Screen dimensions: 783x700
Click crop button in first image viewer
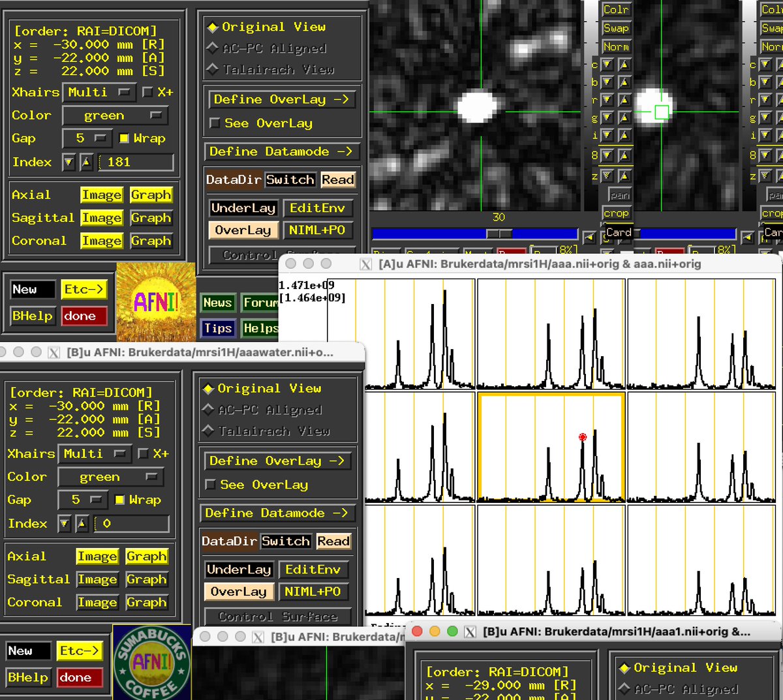click(615, 213)
